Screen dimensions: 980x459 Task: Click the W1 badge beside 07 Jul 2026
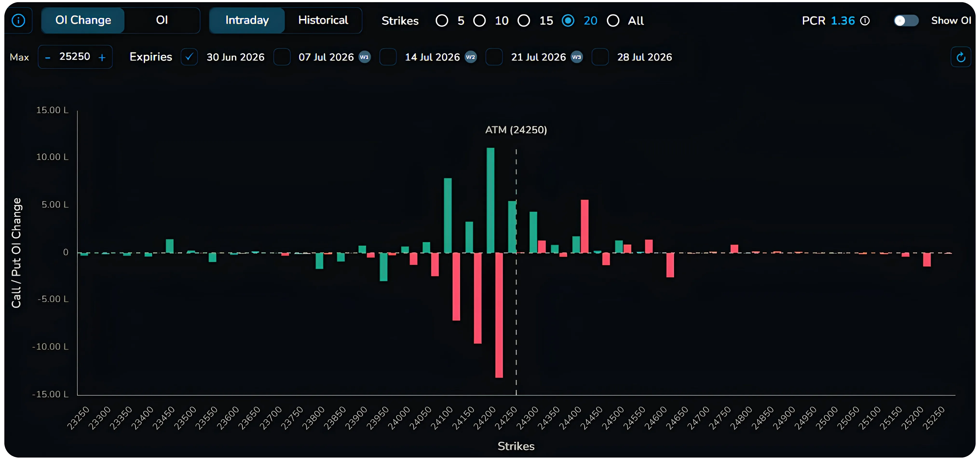(364, 57)
